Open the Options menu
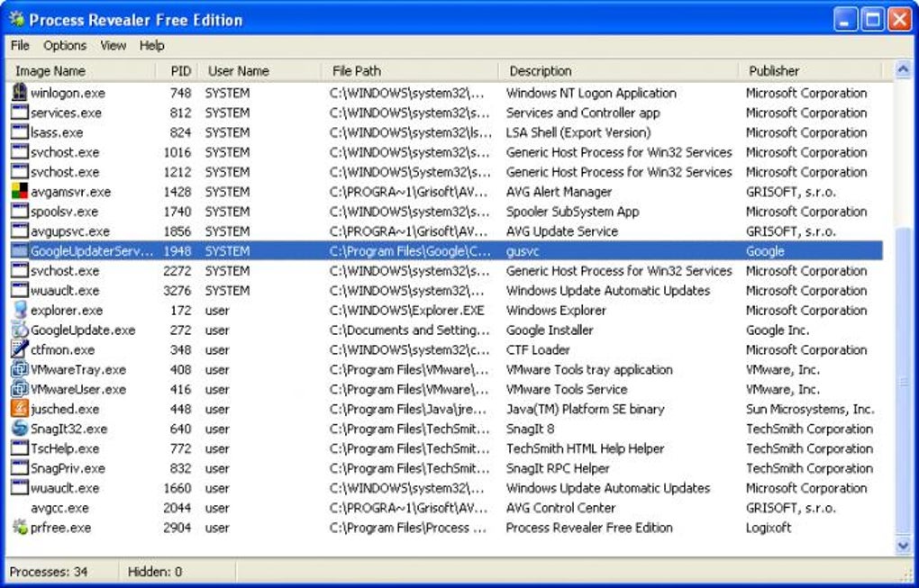 [65, 46]
